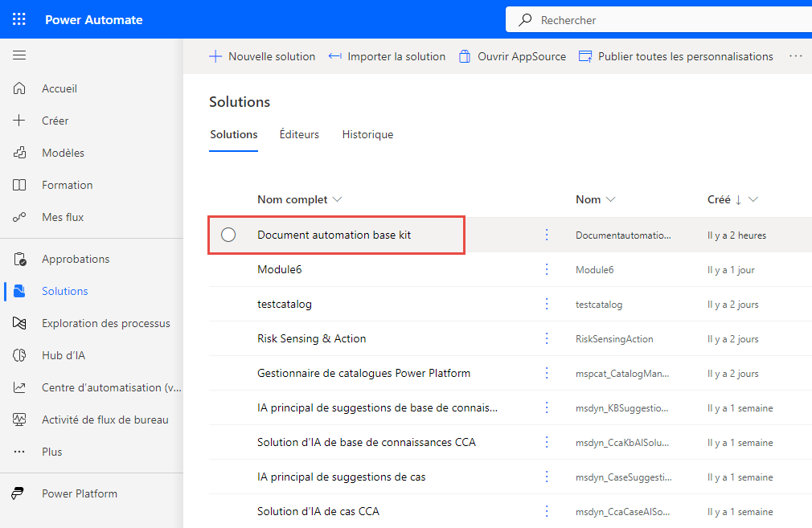This screenshot has width=812, height=528.
Task: Click the search magnifier icon
Action: [x=525, y=19]
